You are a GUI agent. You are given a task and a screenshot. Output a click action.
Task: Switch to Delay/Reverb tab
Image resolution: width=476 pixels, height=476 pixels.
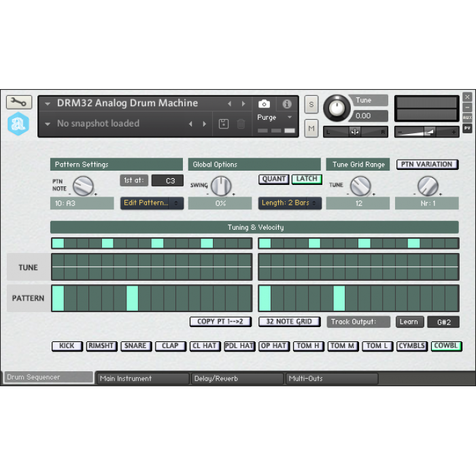tap(237, 379)
